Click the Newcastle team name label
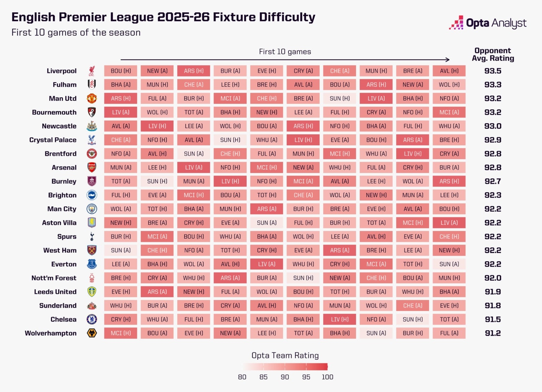Image resolution: width=542 pixels, height=392 pixels. tap(59, 126)
